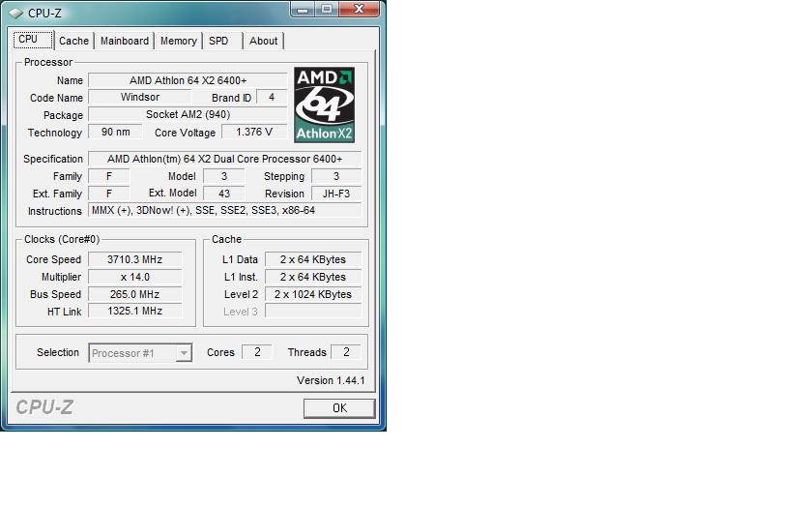Click the Technology value 90 nm
The width and height of the screenshot is (812, 508).
click(x=115, y=132)
